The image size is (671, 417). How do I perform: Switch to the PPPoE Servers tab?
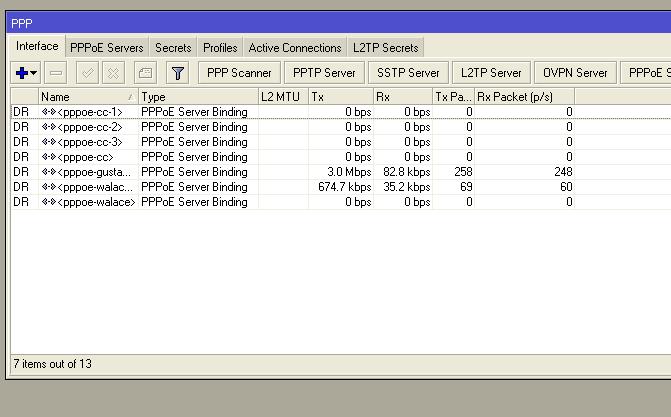107,48
